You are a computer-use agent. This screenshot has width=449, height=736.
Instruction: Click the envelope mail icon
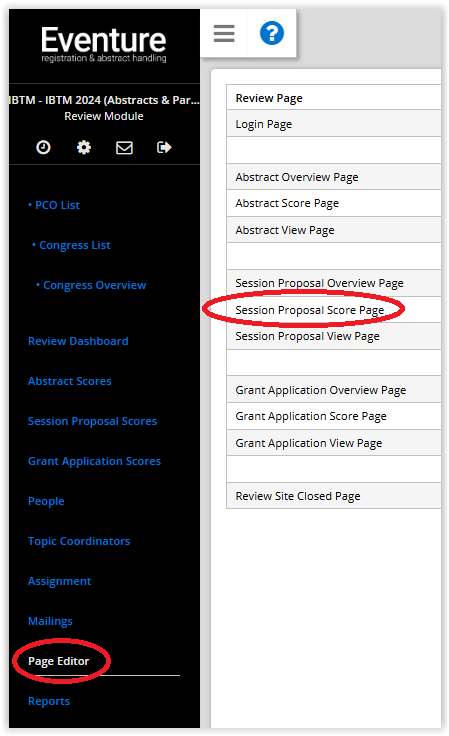(124, 147)
